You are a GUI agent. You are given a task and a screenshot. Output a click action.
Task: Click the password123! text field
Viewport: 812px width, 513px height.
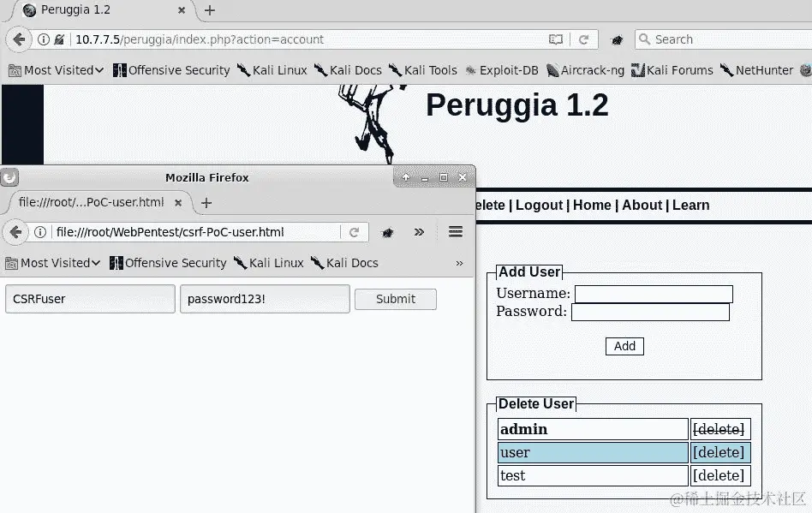(x=265, y=299)
